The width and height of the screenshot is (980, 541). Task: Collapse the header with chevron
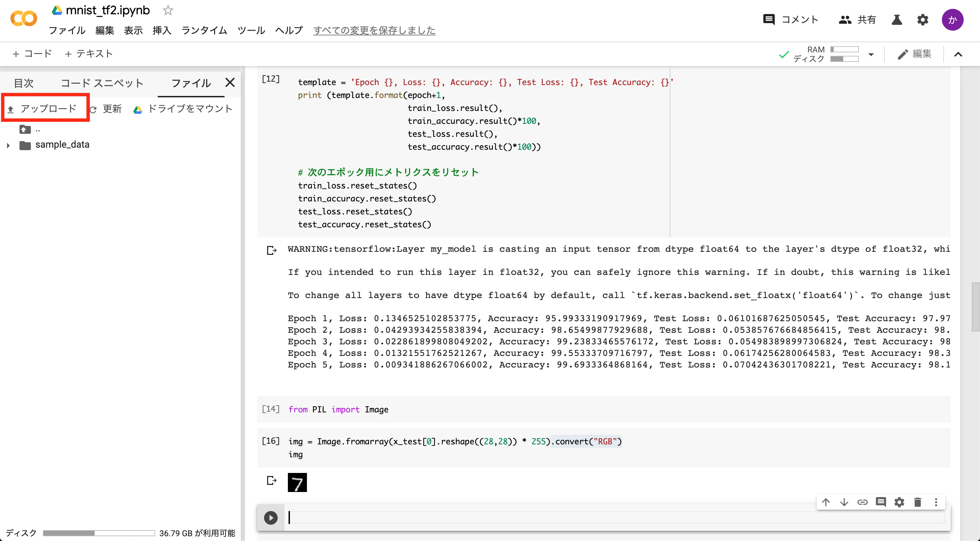[958, 54]
